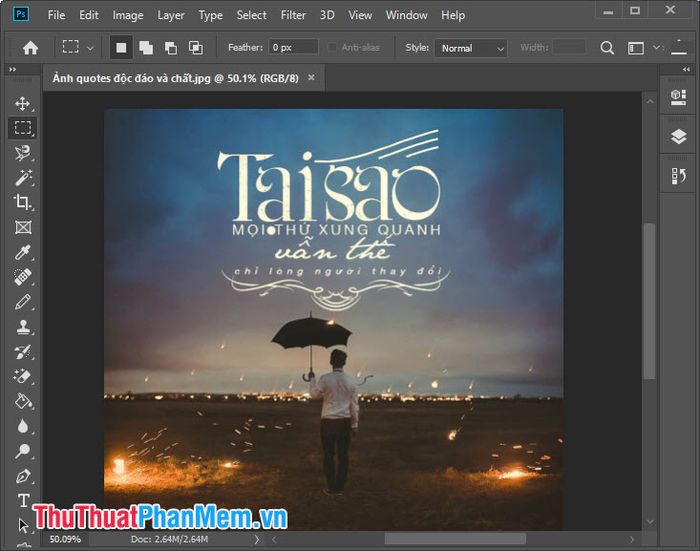Open the Layers panel icon
The height and width of the screenshot is (551, 700).
678,136
